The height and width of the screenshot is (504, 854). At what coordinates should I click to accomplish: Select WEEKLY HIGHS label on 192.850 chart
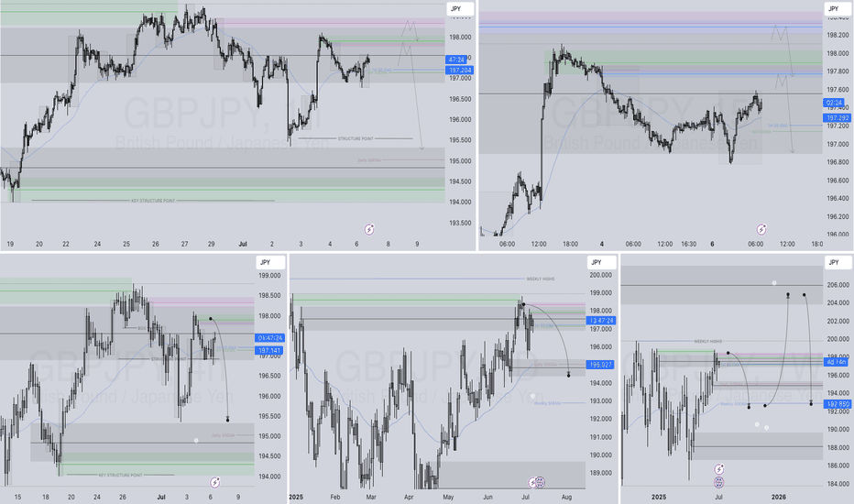pos(708,341)
